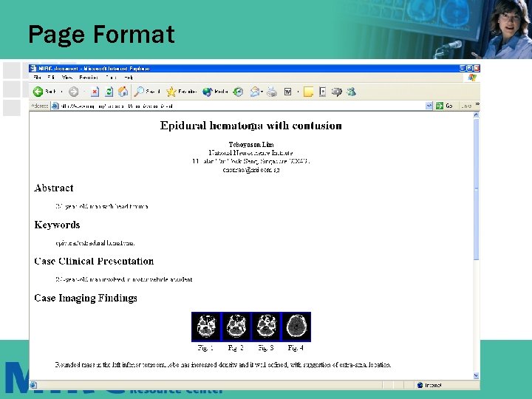Viewport: 532px width, 399px height.
Task: Close the Internet Explorer window
Action: (x=477, y=68)
